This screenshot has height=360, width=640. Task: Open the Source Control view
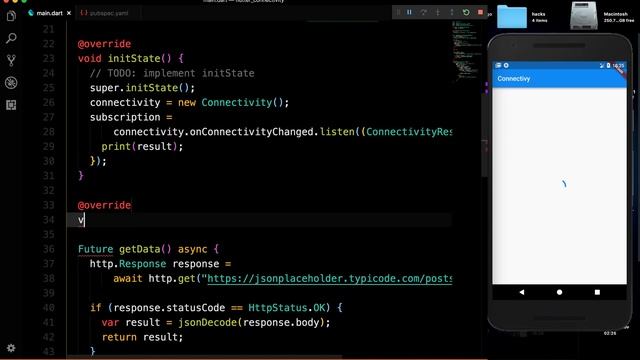(11, 60)
